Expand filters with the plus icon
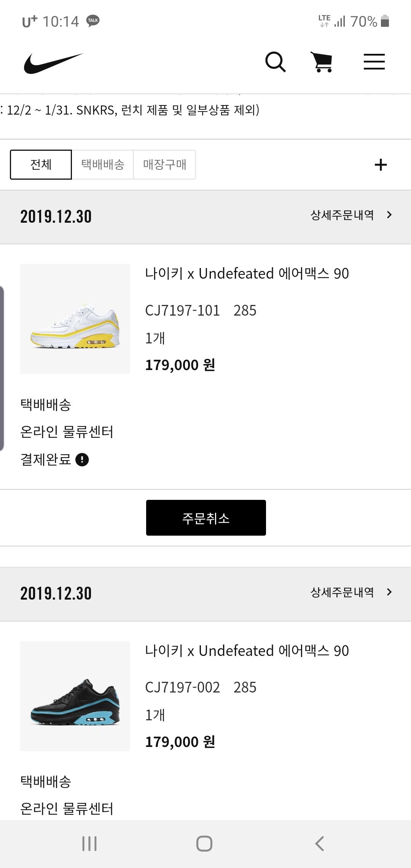 point(381,165)
